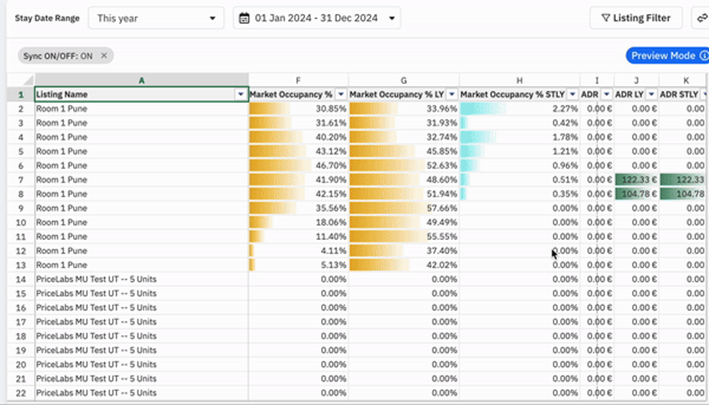709x405 pixels.
Task: Open the Listing Filter button
Action: click(636, 18)
